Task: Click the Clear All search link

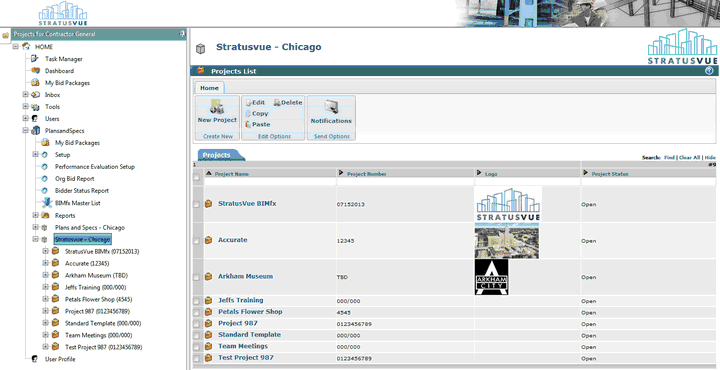Action: [x=690, y=157]
